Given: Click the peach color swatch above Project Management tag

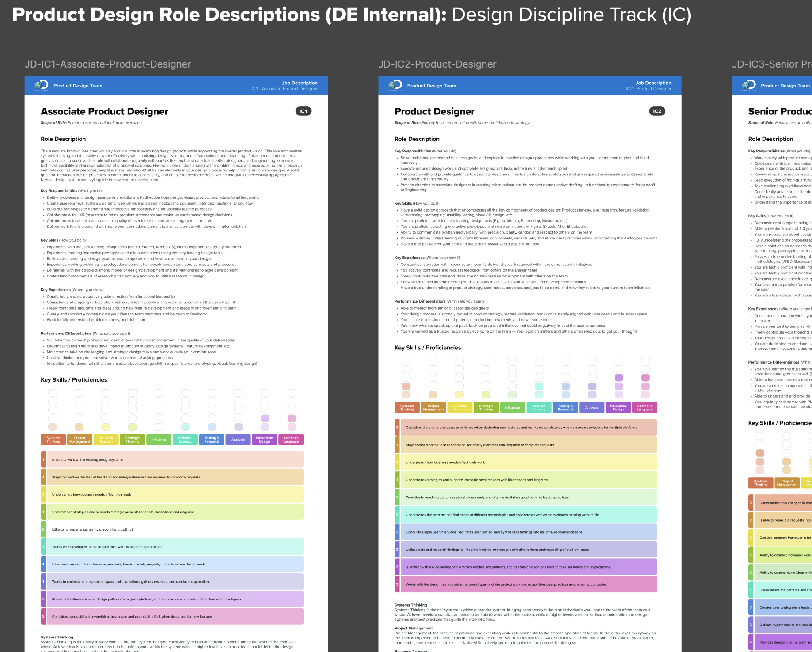Looking at the screenshot, I should point(79,427).
